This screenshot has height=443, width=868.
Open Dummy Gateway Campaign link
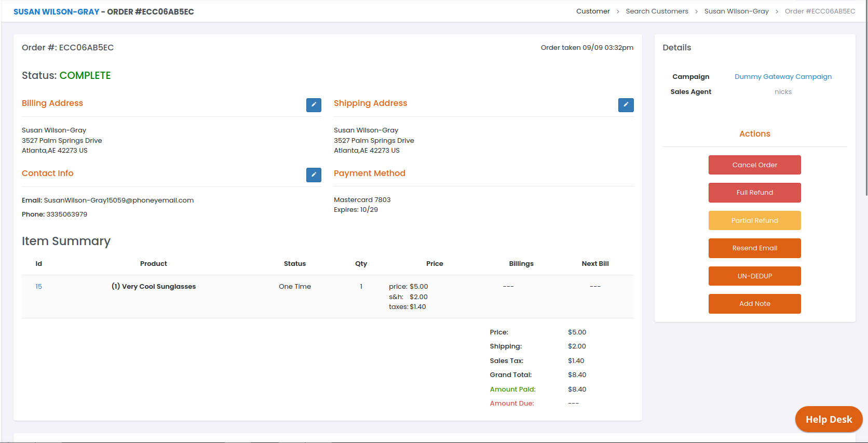(x=783, y=77)
